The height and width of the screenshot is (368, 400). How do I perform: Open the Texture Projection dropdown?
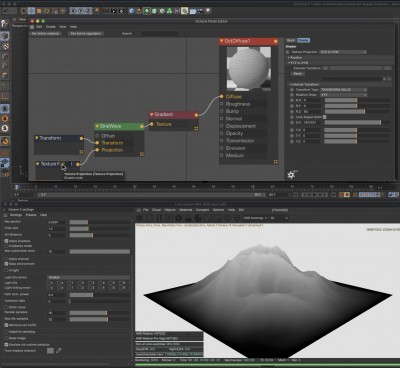coord(343,52)
